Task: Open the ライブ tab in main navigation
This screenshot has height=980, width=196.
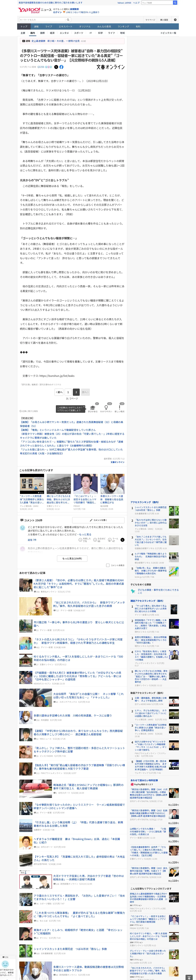Action: (49, 27)
